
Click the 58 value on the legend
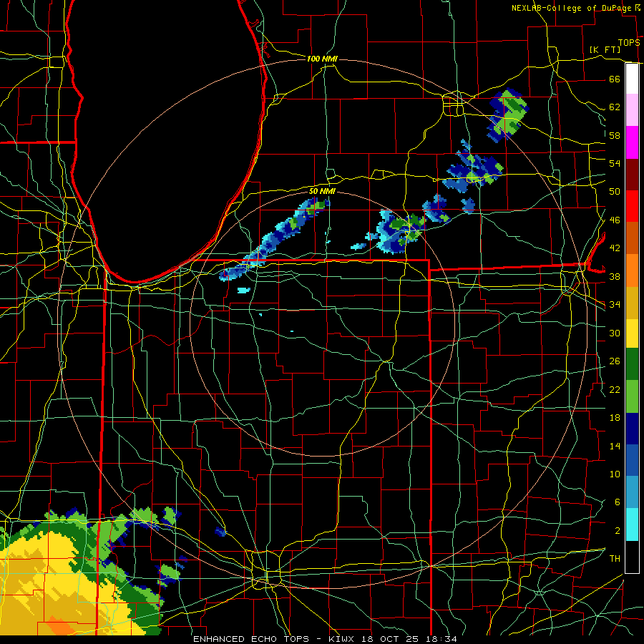(615, 135)
